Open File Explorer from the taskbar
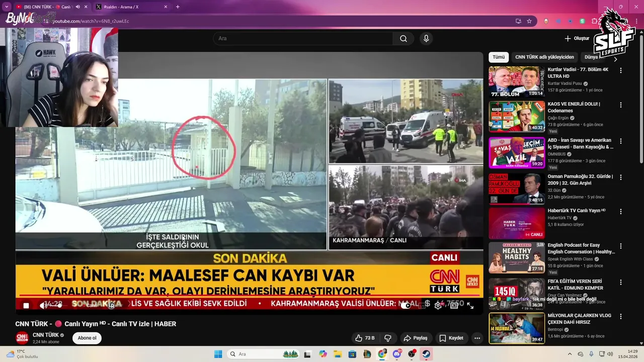Image resolution: width=644 pixels, height=362 pixels. pyautogui.click(x=338, y=354)
